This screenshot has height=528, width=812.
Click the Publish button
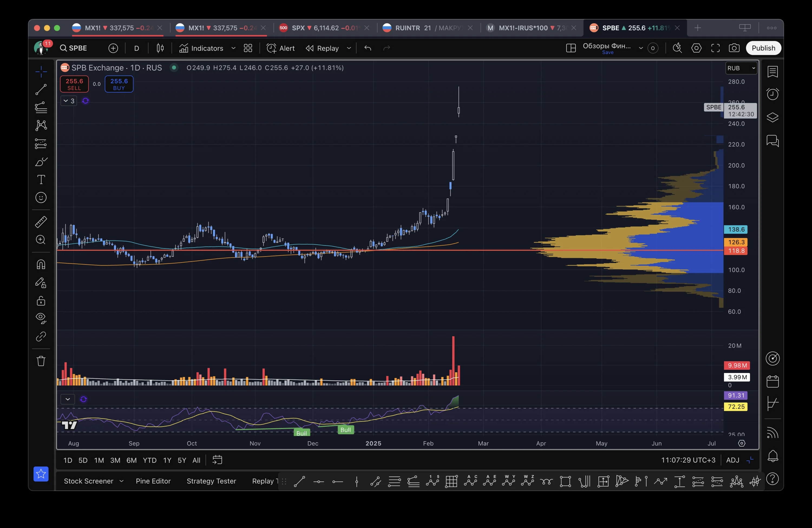[x=763, y=48]
